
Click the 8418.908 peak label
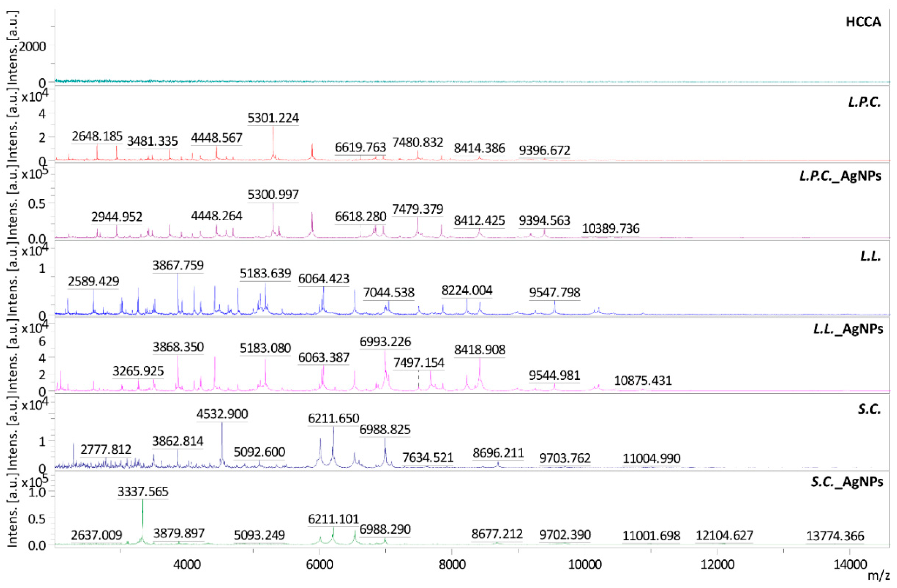click(x=480, y=349)
